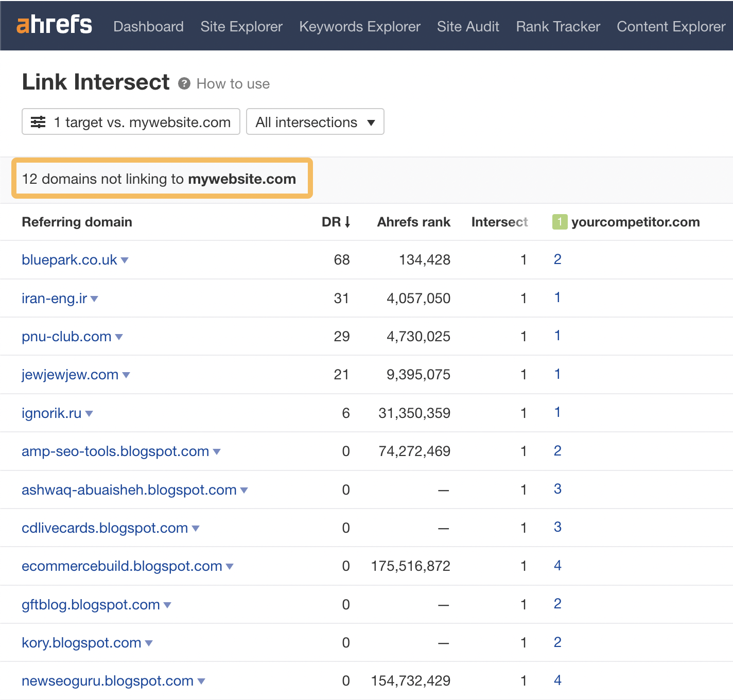
Task: Click the ahrefs logo
Action: coord(54,25)
